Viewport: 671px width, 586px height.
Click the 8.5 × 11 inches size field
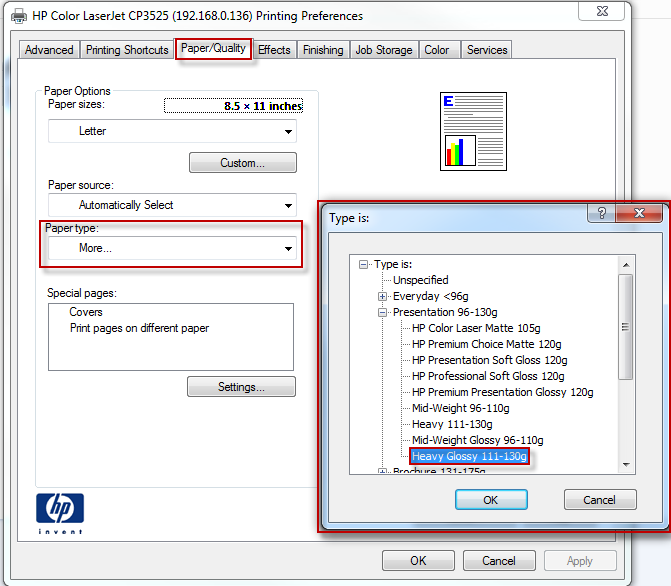[233, 105]
